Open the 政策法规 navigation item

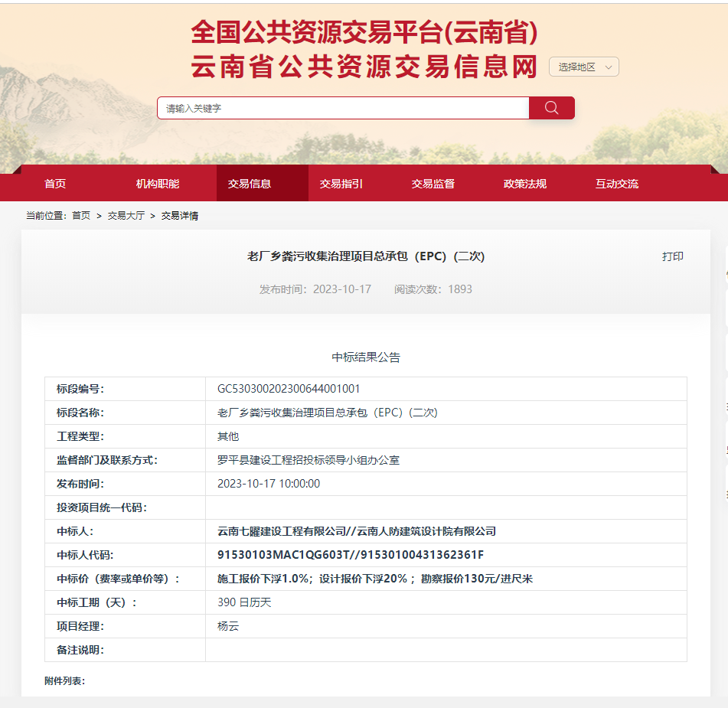coord(525,184)
